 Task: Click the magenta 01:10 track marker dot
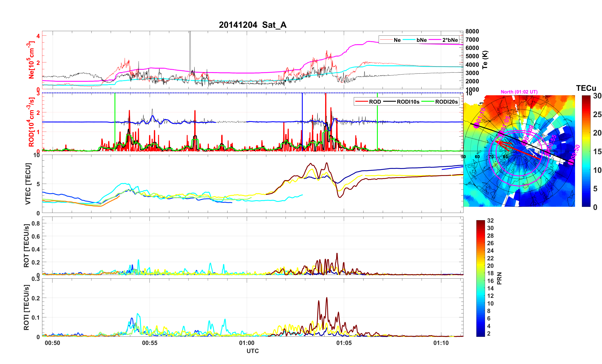coord(476,126)
